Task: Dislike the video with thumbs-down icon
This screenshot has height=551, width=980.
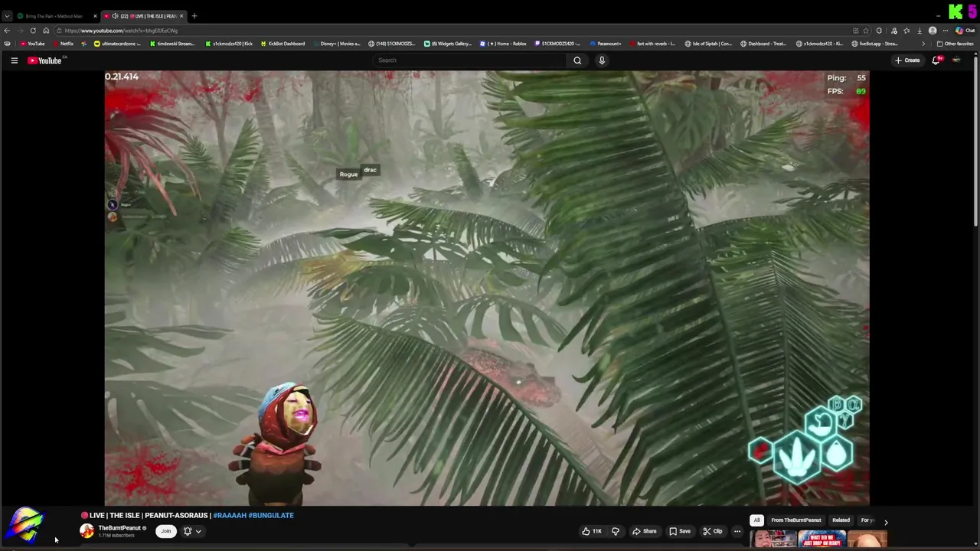Action: point(615,531)
